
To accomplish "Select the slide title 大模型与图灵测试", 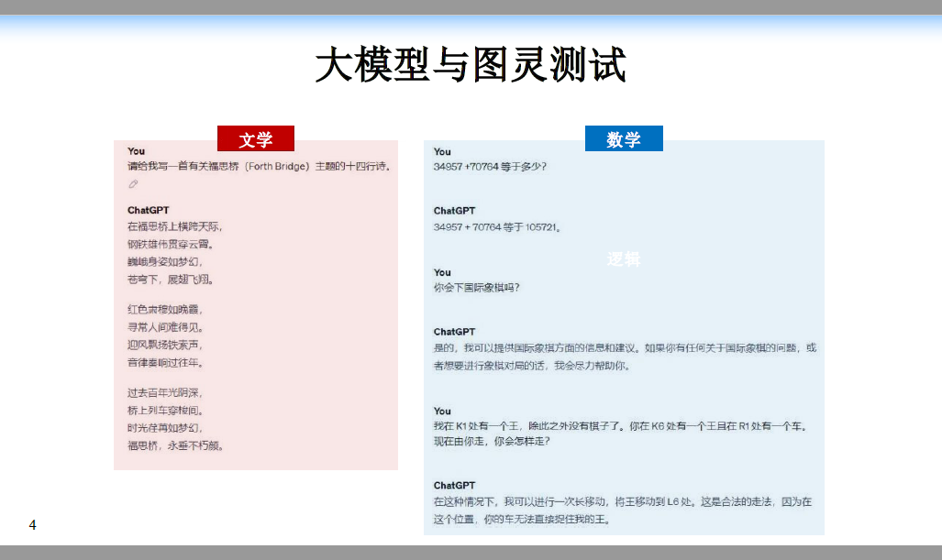I will pyautogui.click(x=471, y=64).
